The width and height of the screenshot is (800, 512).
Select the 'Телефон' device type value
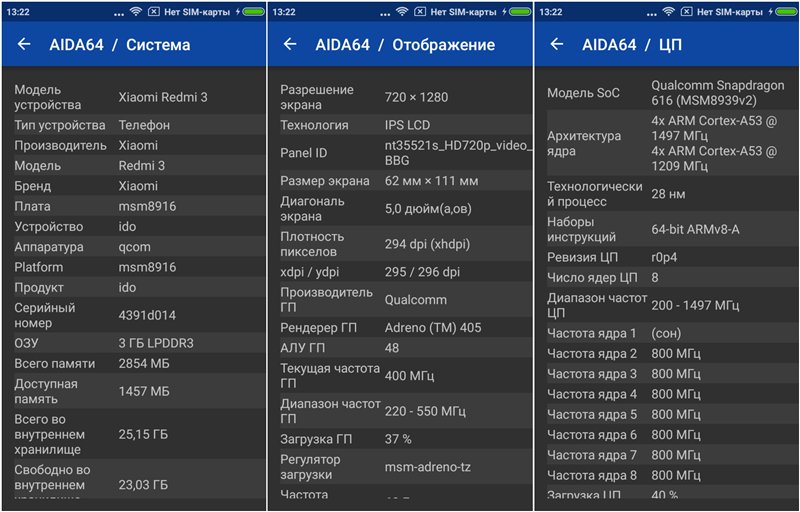(x=144, y=125)
